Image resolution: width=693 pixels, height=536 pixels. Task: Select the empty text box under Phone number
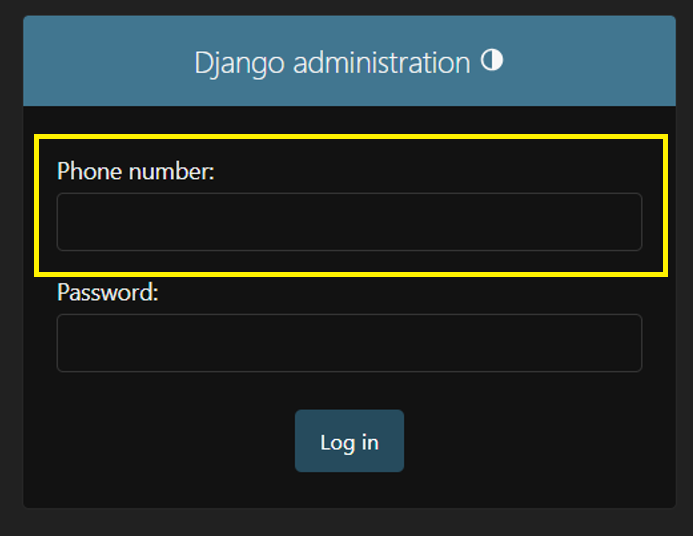349,222
